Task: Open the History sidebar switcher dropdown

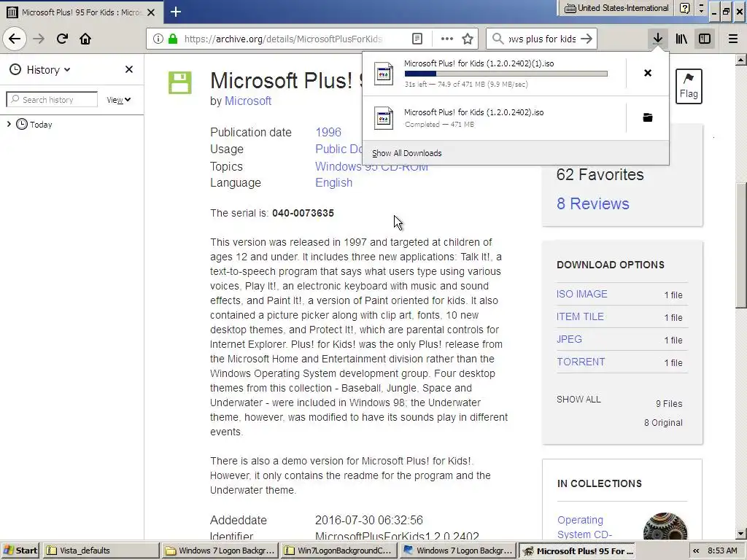Action: click(40, 70)
